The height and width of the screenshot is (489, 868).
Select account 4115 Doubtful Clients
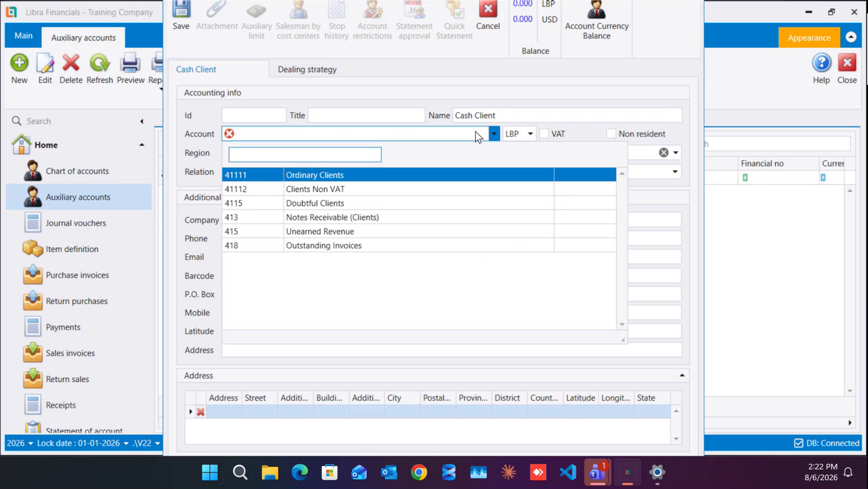[419, 203]
